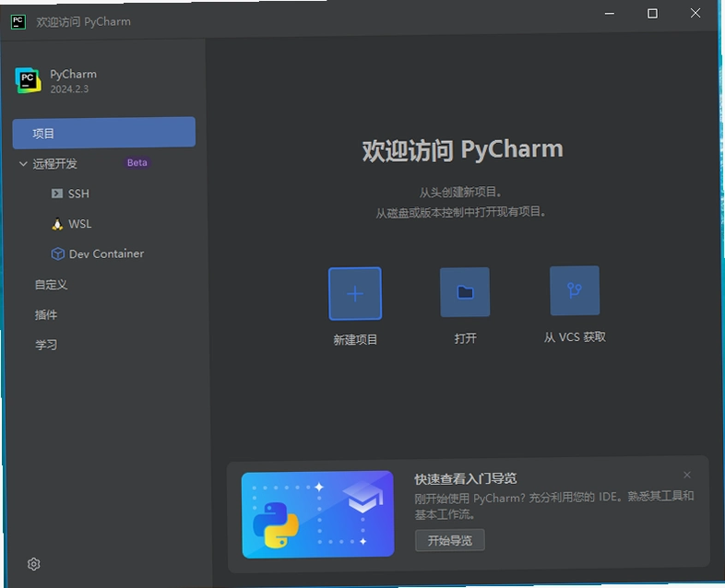Viewport: 725px width, 588px height.
Task: Click the New Project plus icon
Action: [x=355, y=294]
